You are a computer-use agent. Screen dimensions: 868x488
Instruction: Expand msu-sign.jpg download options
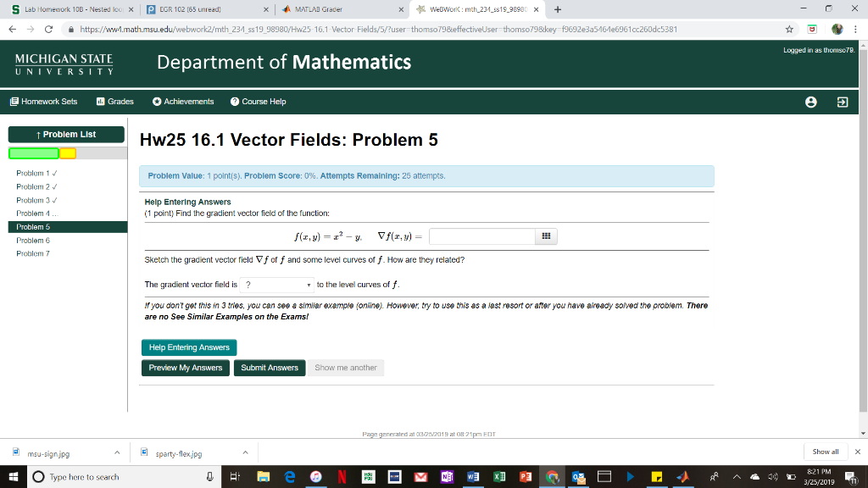[x=117, y=452]
